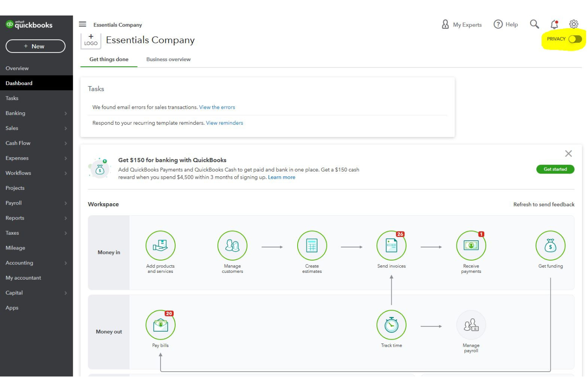Screen dimensions: 588x392
Task: Click the Money in row label
Action: pyautogui.click(x=109, y=252)
